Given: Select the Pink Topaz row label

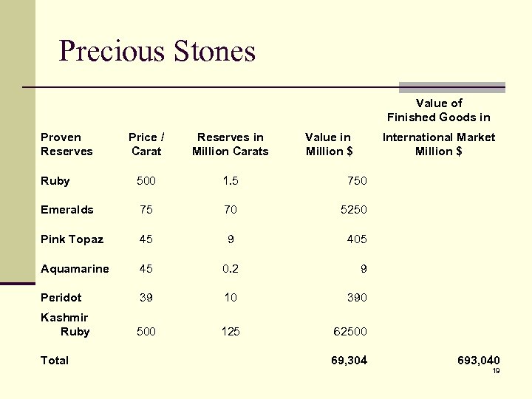Looking at the screenshot, I should [x=72, y=239].
